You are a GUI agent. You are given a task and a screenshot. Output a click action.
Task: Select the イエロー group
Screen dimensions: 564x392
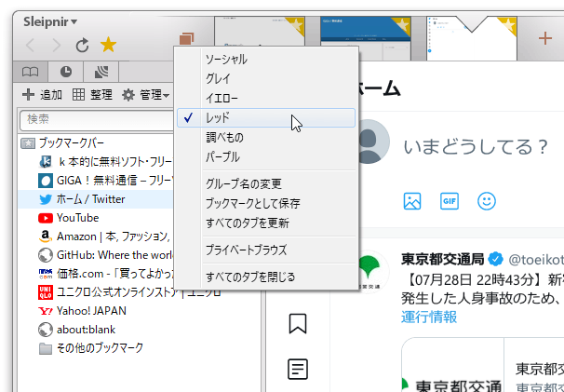[266, 99]
